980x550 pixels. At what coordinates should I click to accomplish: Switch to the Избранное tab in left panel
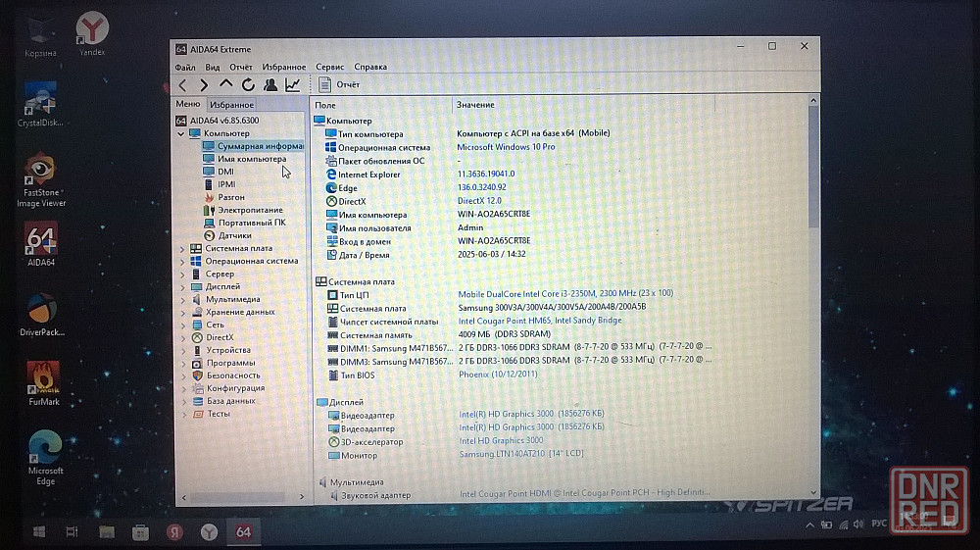tap(231, 104)
